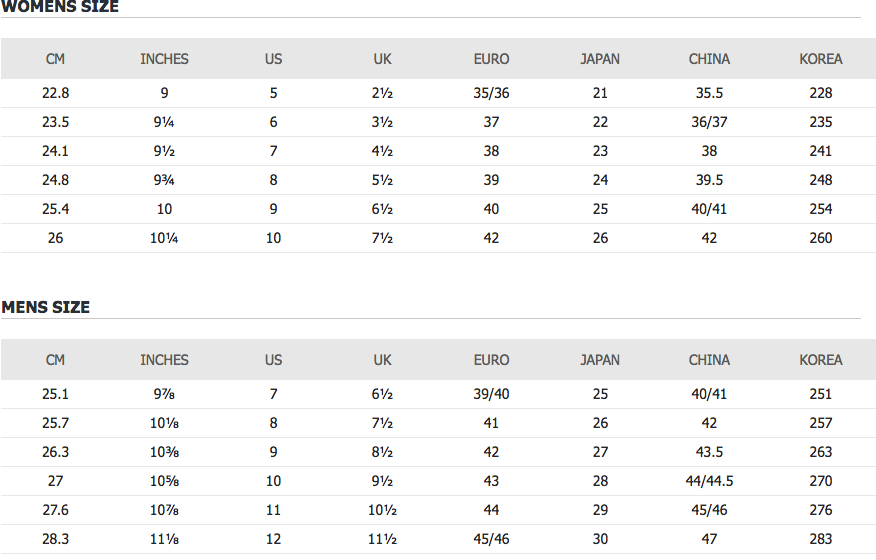Click womens Korea size 248 cell
Viewport: 876px width, 560px height.
click(x=820, y=180)
